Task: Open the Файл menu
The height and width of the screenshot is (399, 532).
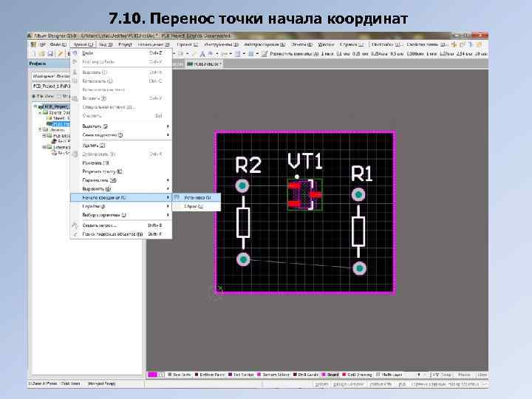Action: point(58,44)
